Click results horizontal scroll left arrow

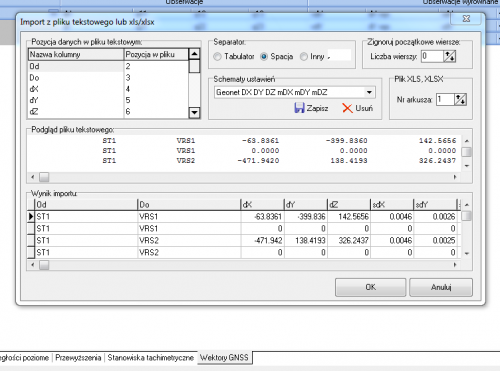click(x=33, y=265)
